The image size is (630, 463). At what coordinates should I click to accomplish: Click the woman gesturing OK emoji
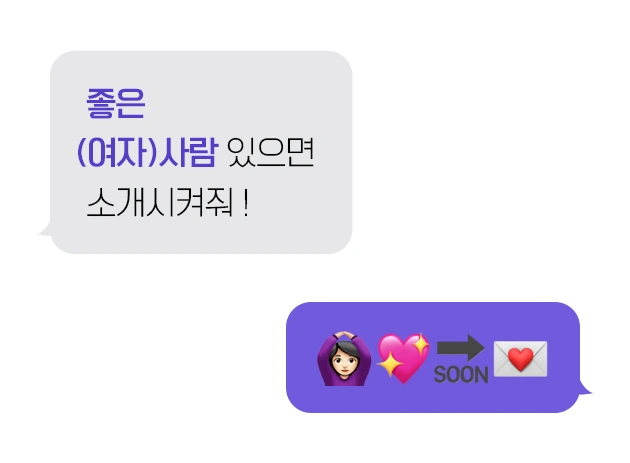pyautogui.click(x=344, y=359)
